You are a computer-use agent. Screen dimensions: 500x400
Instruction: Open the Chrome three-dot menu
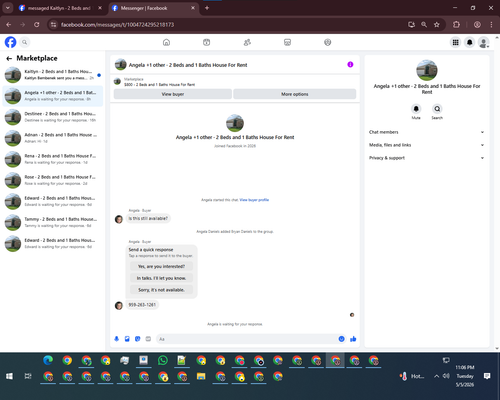491,25
